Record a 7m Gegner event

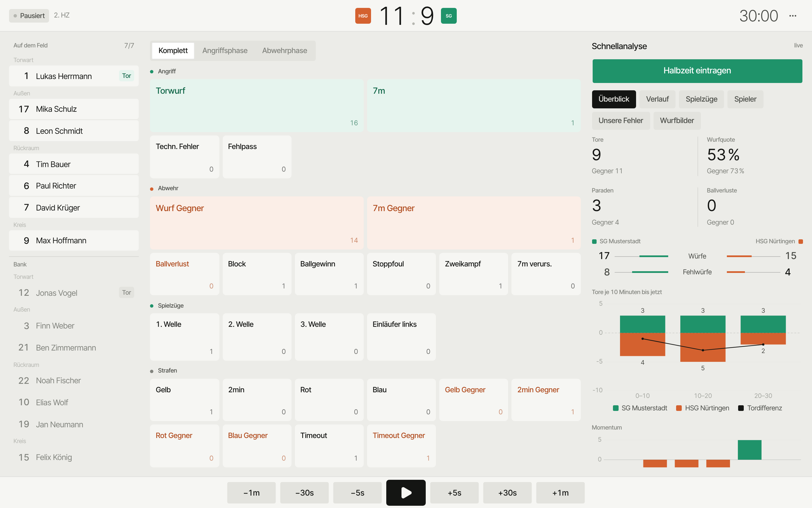click(x=474, y=223)
